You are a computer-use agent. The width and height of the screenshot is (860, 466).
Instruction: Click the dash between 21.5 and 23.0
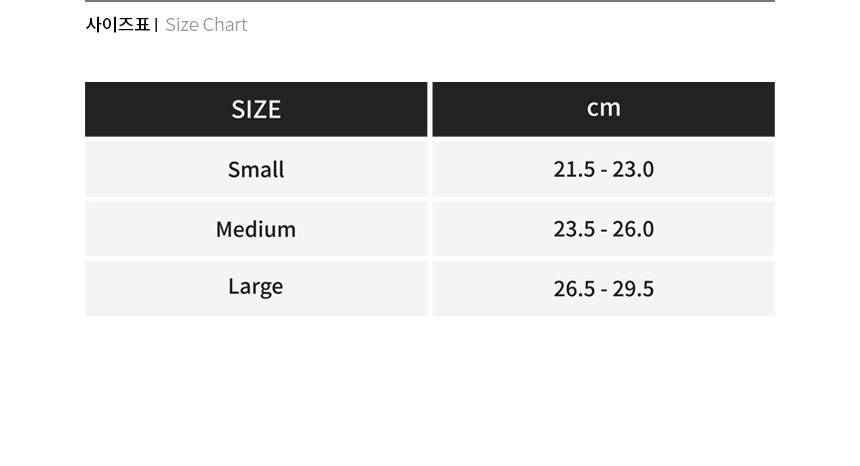[x=604, y=170]
